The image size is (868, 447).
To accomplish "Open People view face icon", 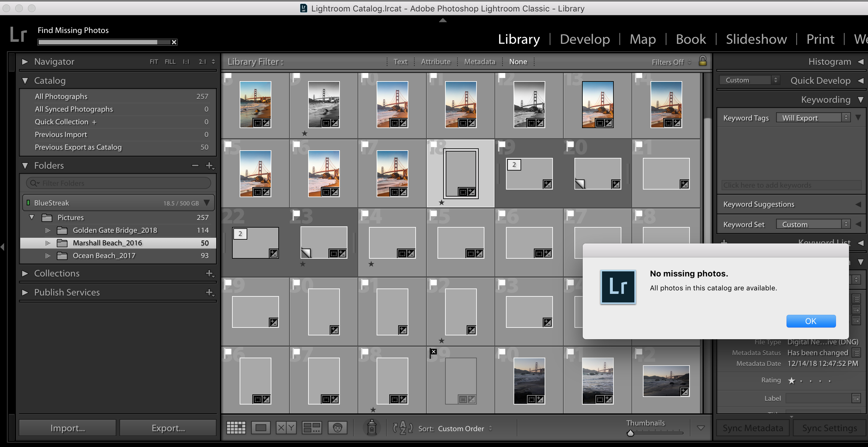I will 337,428.
